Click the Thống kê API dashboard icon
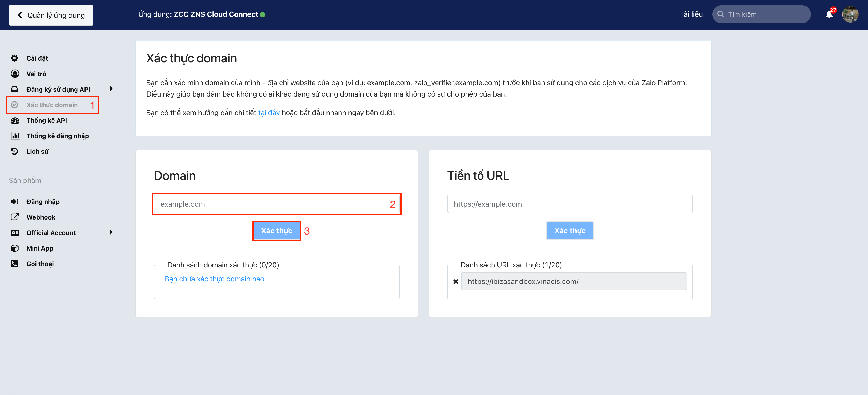The image size is (868, 395). [x=15, y=121]
